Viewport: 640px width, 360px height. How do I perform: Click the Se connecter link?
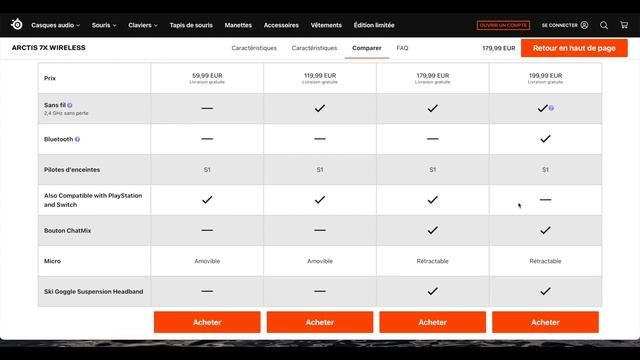[x=560, y=25]
